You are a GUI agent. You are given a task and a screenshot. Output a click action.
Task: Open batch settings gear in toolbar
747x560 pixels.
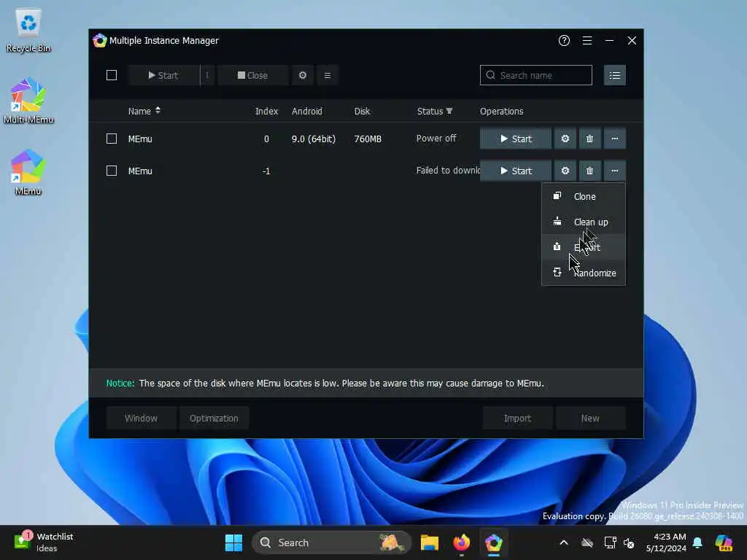[303, 75]
